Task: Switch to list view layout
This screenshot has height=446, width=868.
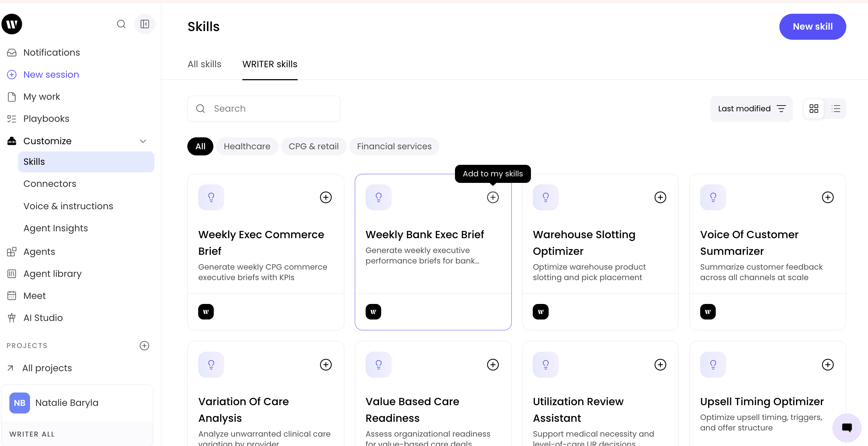Action: point(835,109)
